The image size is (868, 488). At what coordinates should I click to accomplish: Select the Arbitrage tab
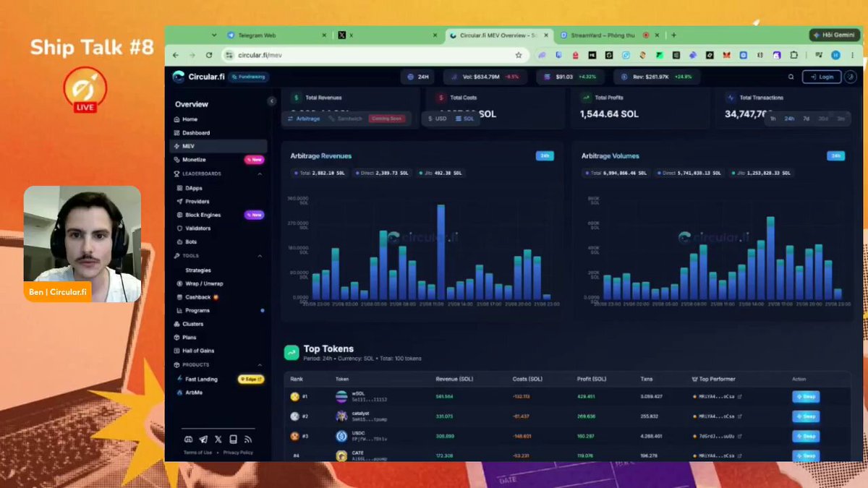(305, 119)
